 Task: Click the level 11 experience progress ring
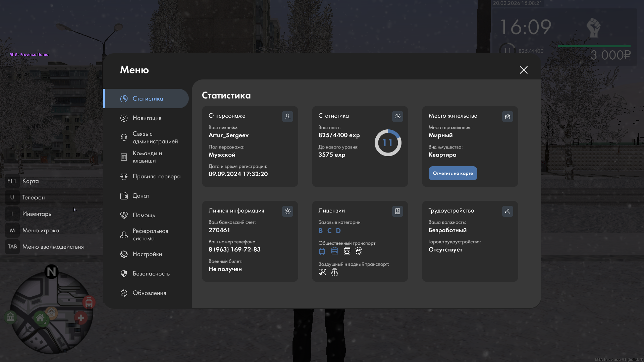tap(388, 143)
